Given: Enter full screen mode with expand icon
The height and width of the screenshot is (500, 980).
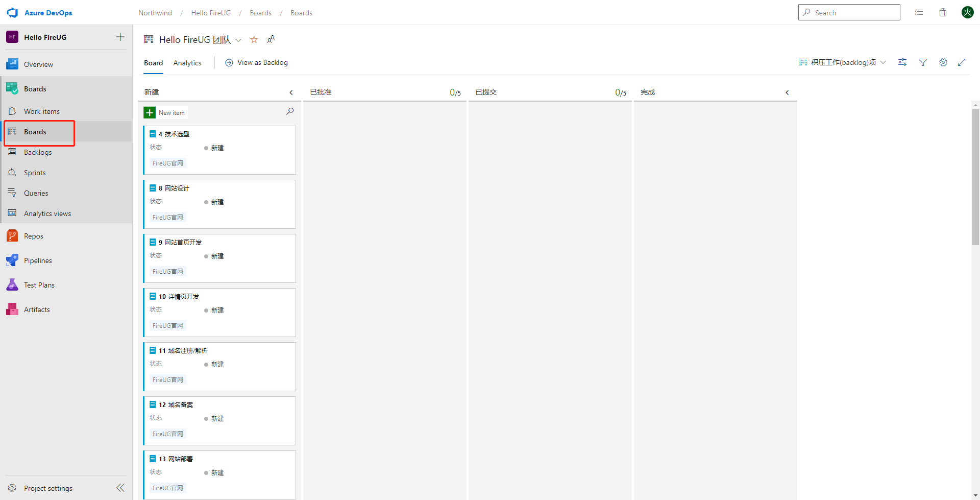Looking at the screenshot, I should click(962, 62).
